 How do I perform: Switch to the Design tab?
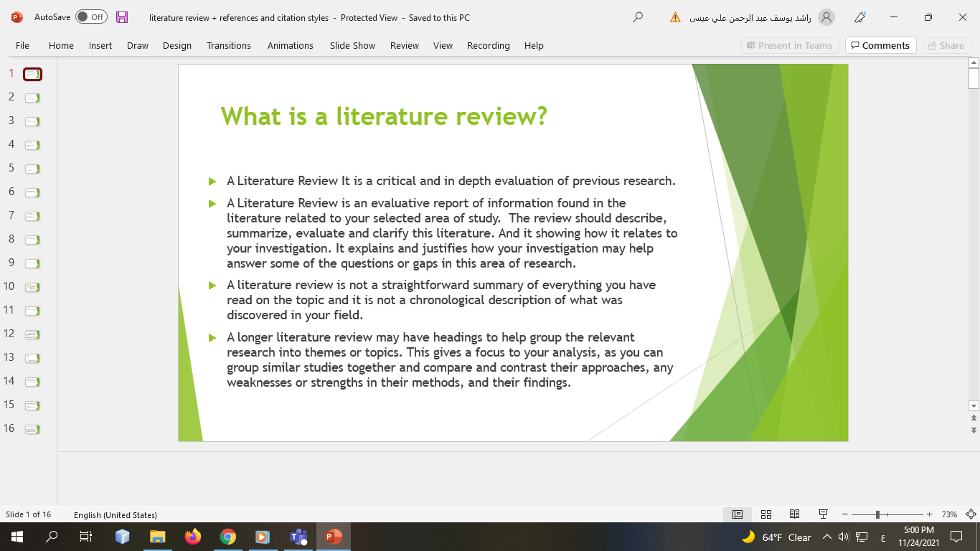pos(176,45)
